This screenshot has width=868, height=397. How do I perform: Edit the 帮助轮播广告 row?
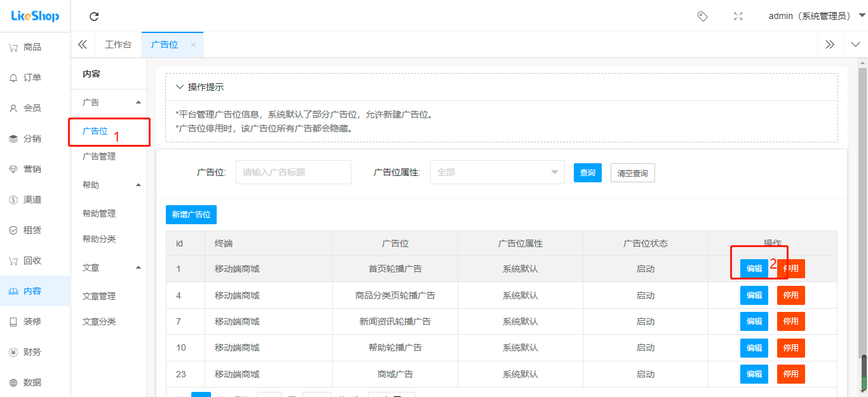(754, 348)
